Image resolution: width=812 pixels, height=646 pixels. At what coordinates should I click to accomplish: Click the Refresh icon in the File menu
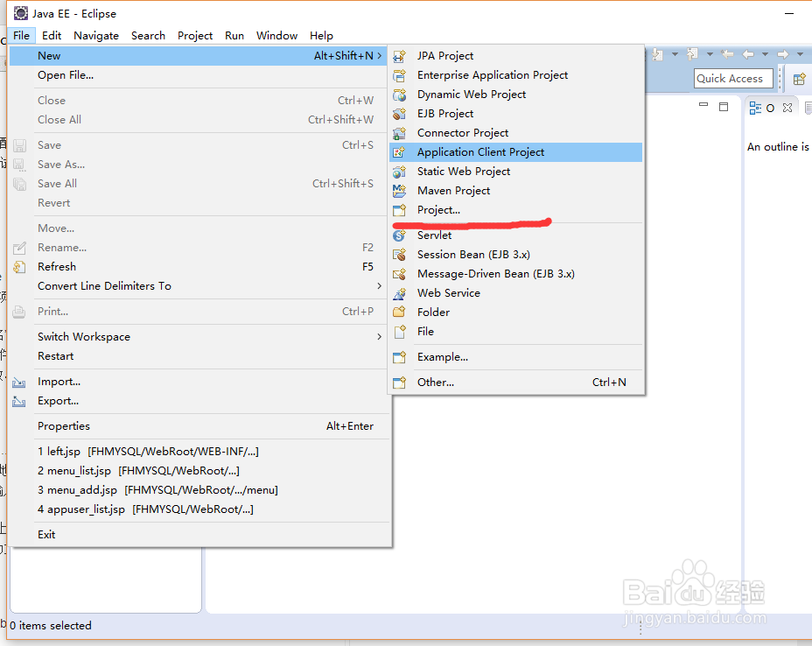point(19,267)
